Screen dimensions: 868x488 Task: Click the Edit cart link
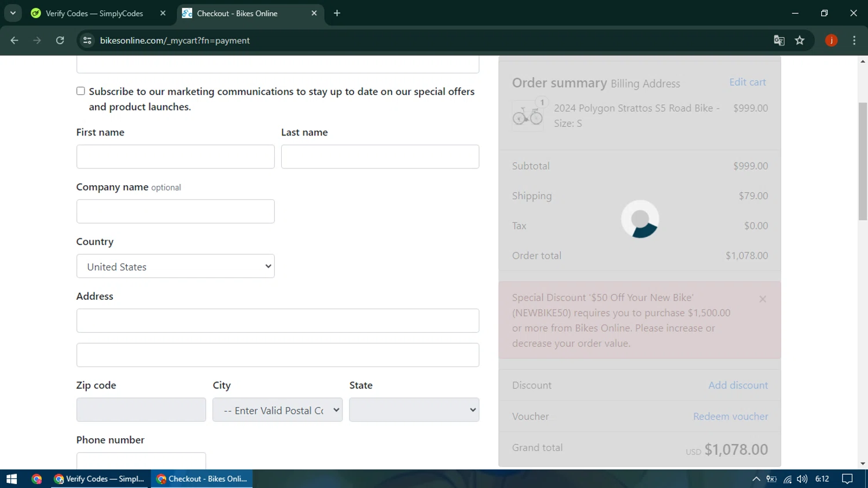click(x=747, y=82)
